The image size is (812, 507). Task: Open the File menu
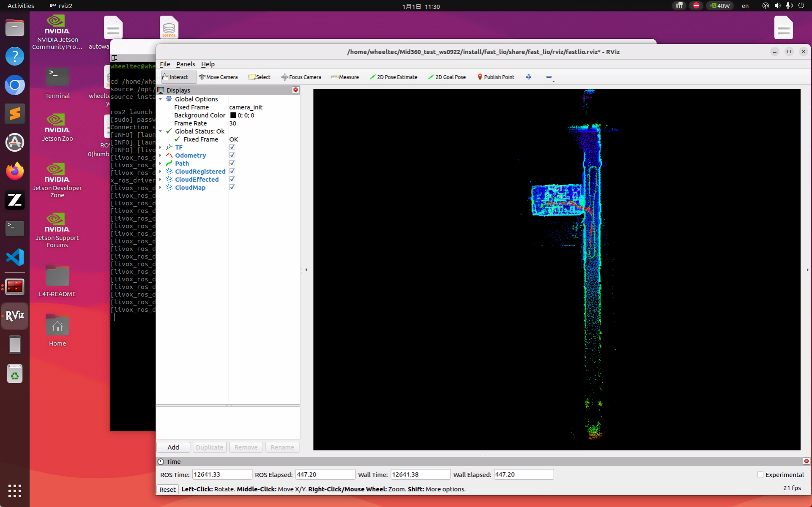(165, 64)
